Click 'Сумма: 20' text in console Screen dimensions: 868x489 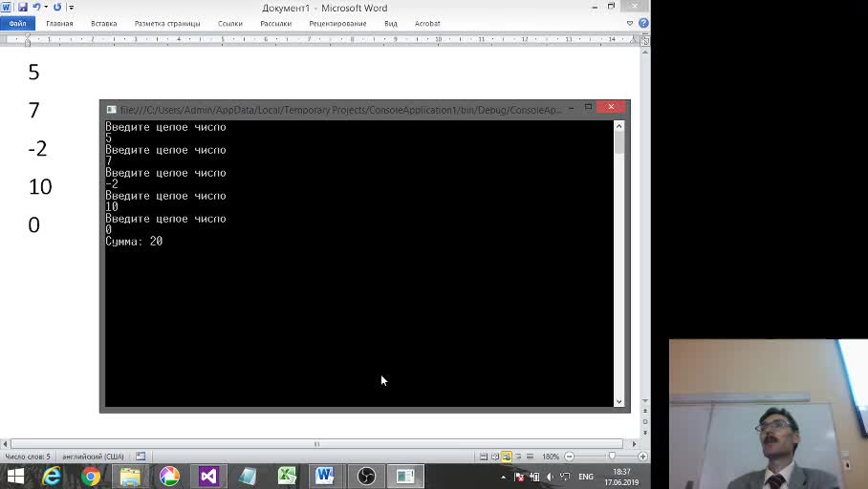tap(134, 242)
